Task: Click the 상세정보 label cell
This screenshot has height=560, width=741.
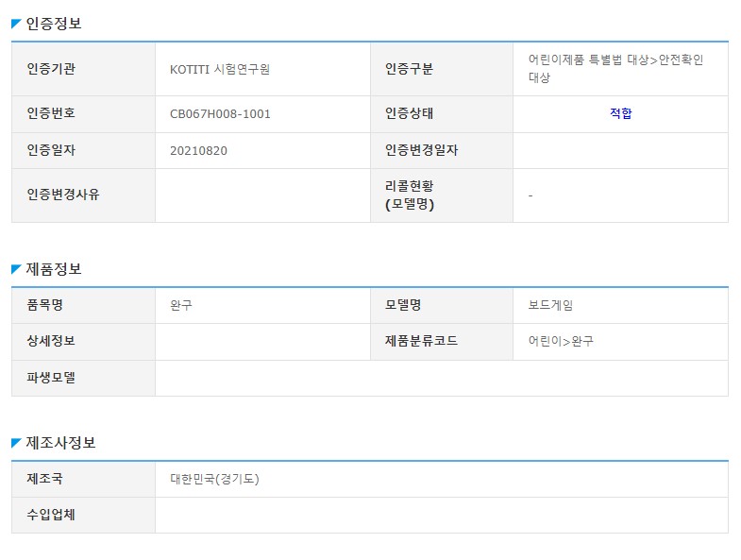Action: 51,341
